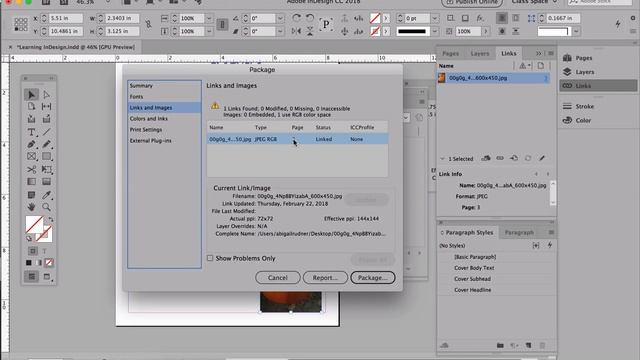Open shear angle dropdown
Viewport: 640px width, 360px height.
(x=280, y=31)
